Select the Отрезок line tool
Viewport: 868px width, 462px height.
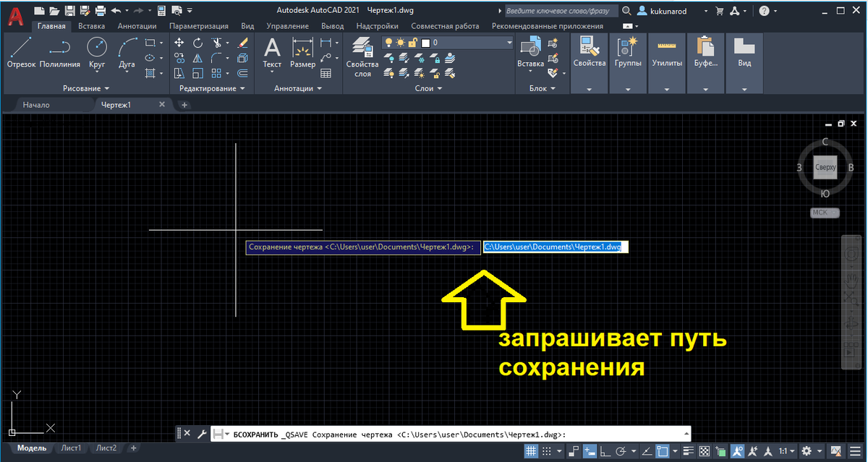coord(21,52)
